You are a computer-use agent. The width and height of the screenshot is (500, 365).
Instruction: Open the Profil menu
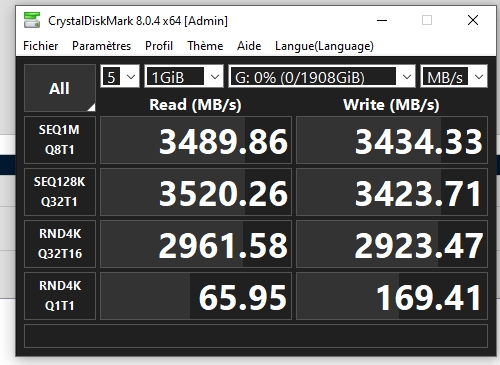pos(159,46)
